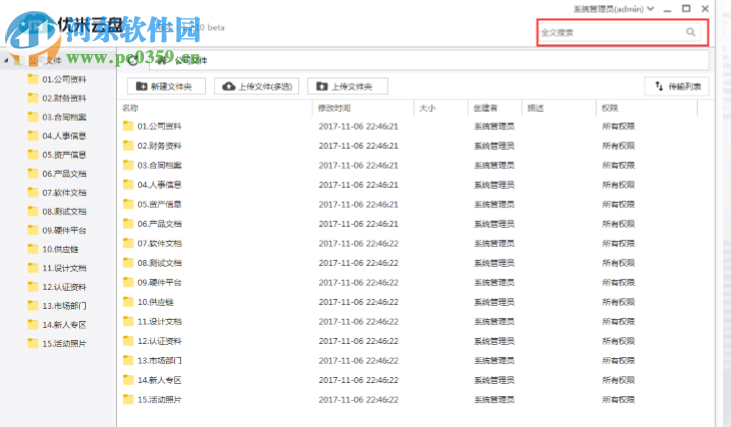
Task: Click the 公司文件 path address bar
Action: [x=429, y=60]
